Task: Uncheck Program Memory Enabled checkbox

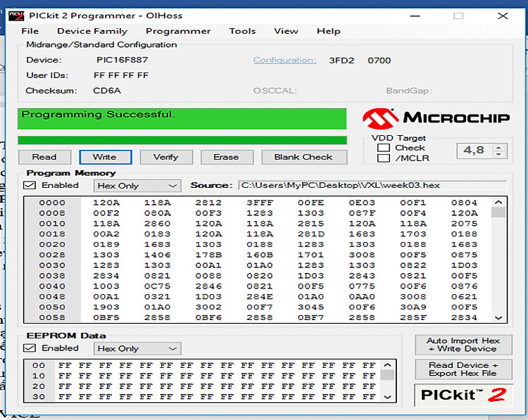Action: tap(30, 186)
